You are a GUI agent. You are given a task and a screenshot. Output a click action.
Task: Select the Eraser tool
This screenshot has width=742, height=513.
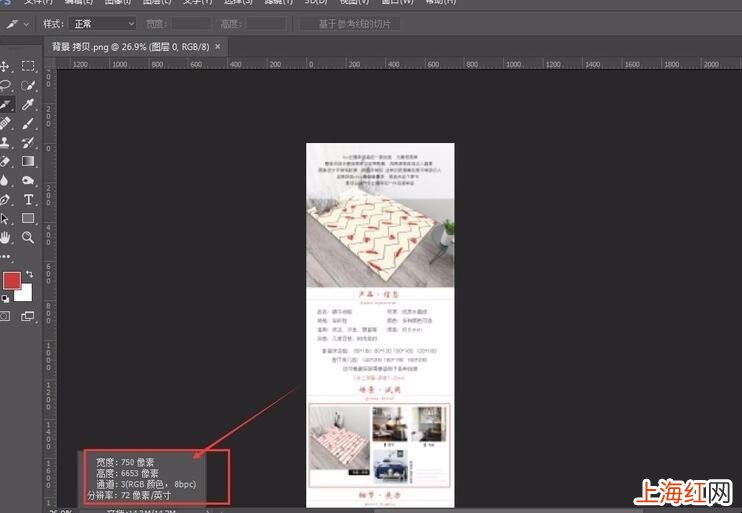[x=5, y=161]
